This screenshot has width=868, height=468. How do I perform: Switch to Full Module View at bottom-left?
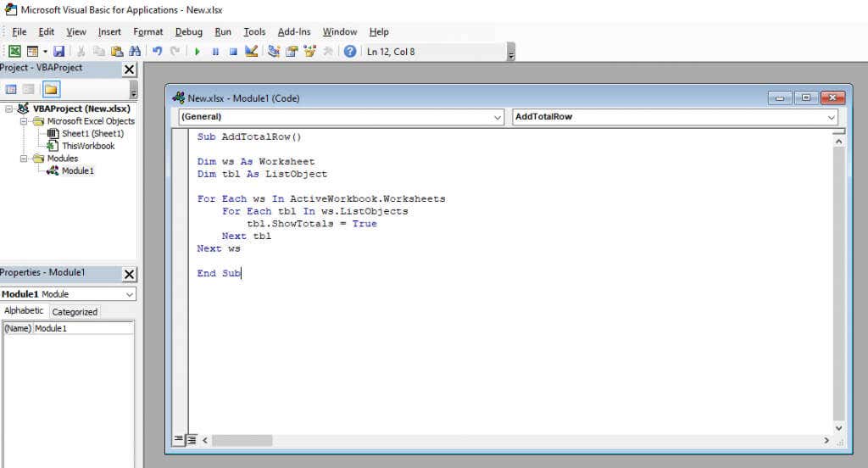tap(192, 439)
